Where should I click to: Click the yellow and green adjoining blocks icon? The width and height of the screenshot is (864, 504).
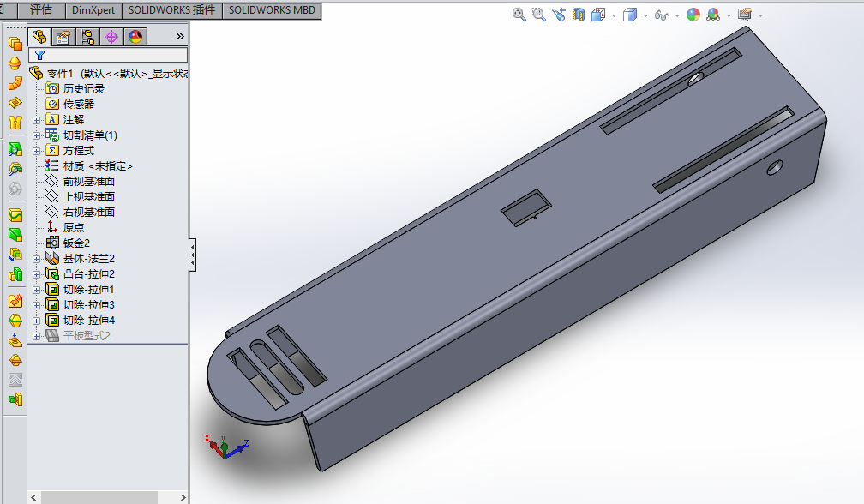[x=15, y=274]
